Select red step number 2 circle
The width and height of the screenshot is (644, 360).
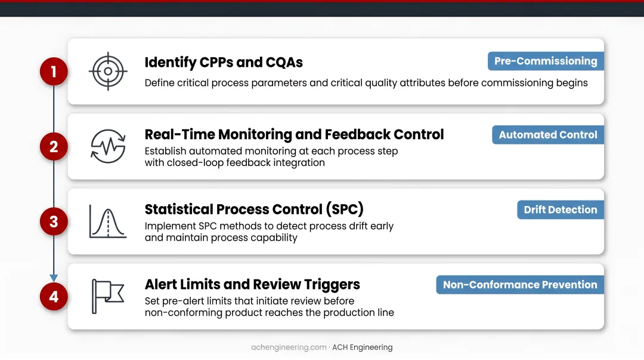tap(54, 146)
